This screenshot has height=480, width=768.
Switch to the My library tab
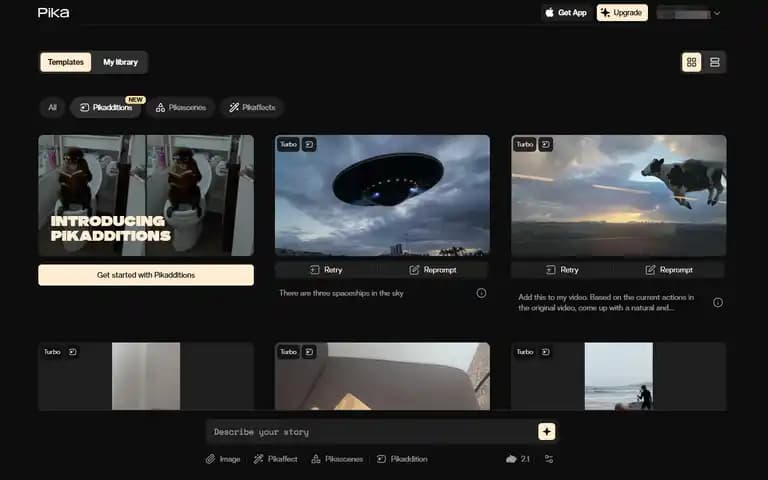(120, 62)
